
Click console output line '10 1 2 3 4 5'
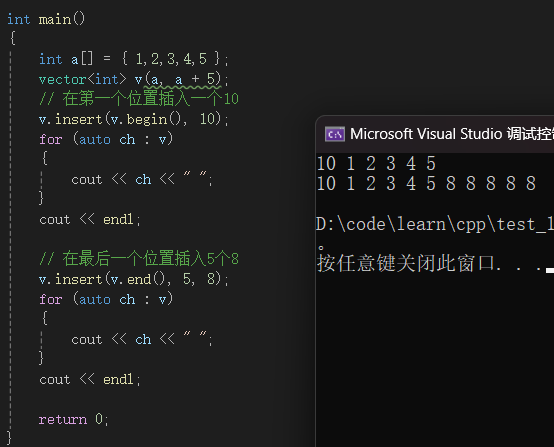click(x=376, y=164)
